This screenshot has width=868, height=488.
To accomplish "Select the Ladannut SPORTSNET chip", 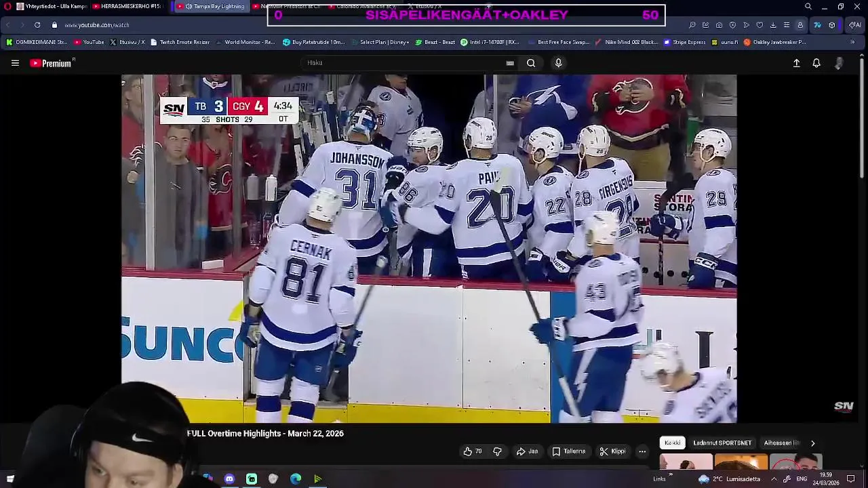I will (722, 443).
